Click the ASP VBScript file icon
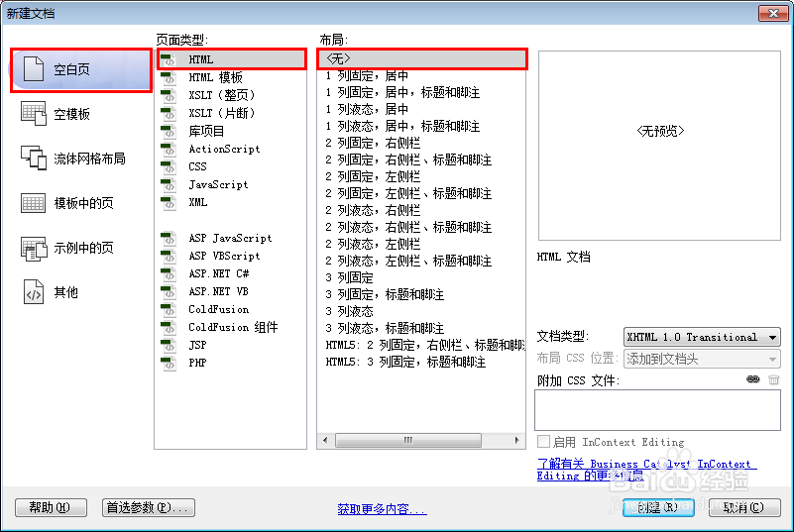794x532 pixels. 169,256
